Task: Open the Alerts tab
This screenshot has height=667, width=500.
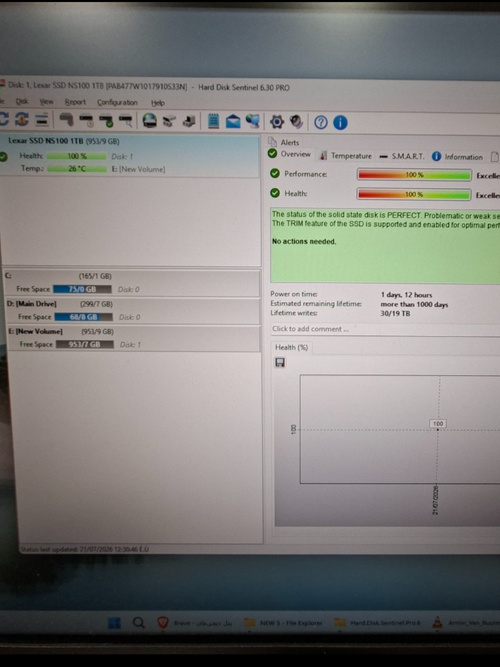Action: tap(284, 143)
